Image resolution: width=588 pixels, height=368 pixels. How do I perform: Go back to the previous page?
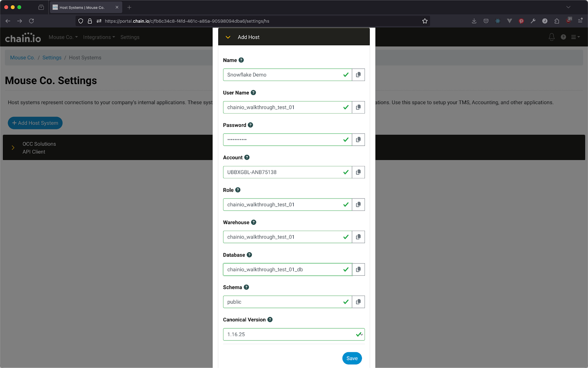click(8, 21)
